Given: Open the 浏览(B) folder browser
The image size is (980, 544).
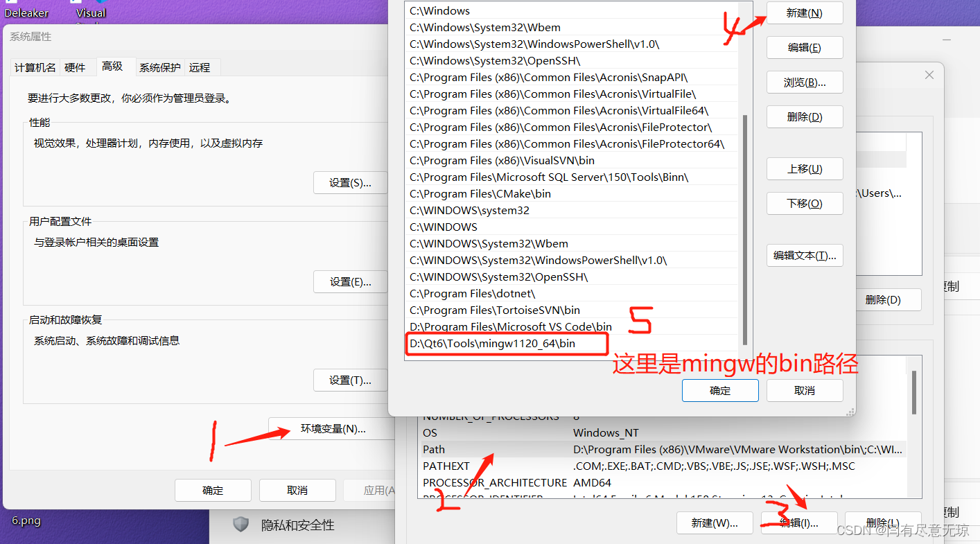Looking at the screenshot, I should (805, 82).
